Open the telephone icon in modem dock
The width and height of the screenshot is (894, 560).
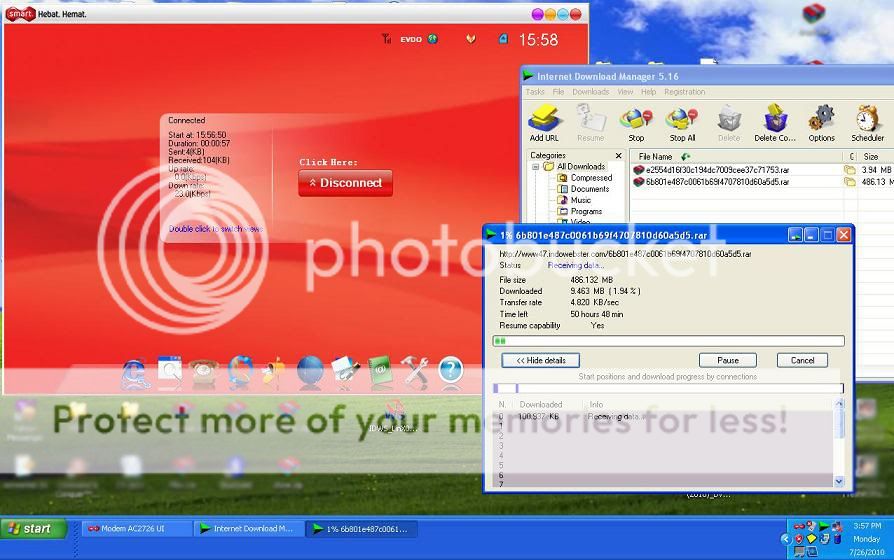coord(203,372)
